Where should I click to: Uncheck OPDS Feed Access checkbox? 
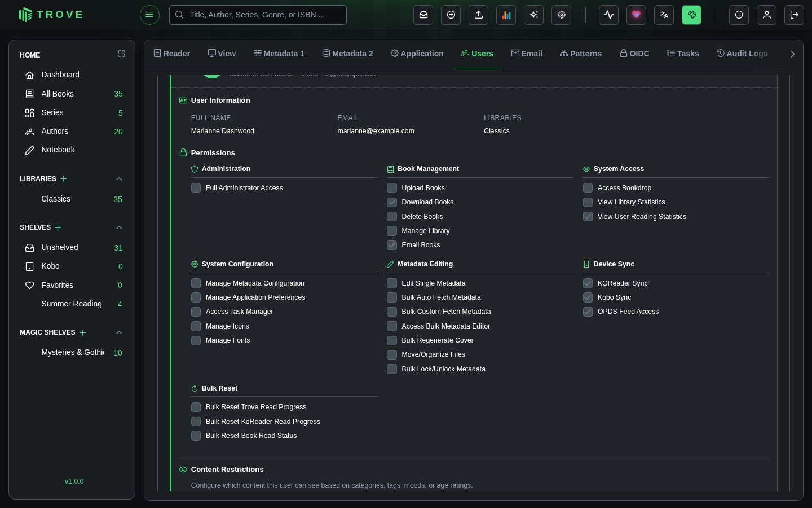588,312
